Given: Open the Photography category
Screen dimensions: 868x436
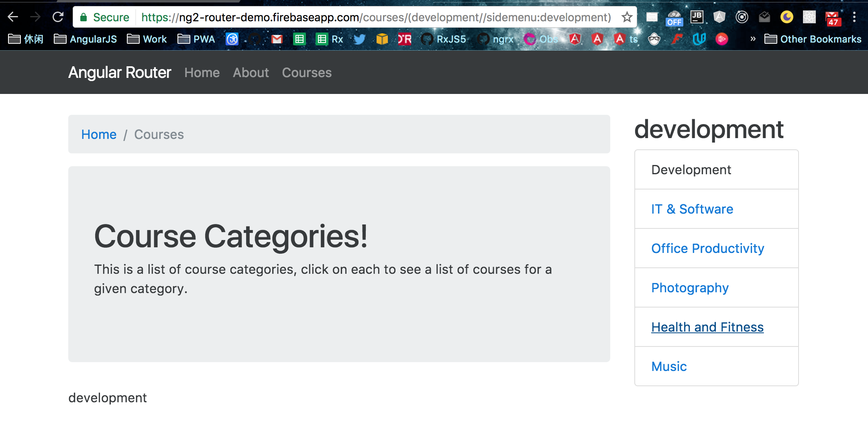Looking at the screenshot, I should click(x=690, y=288).
